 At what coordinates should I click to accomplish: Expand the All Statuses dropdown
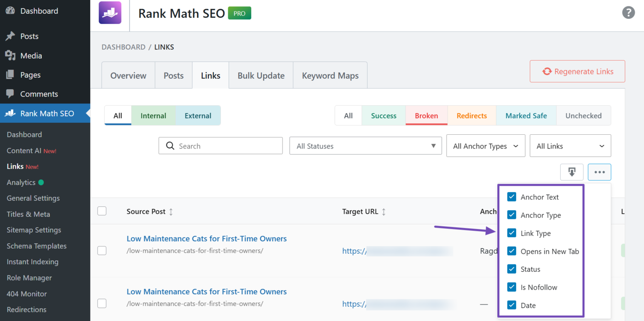point(365,146)
